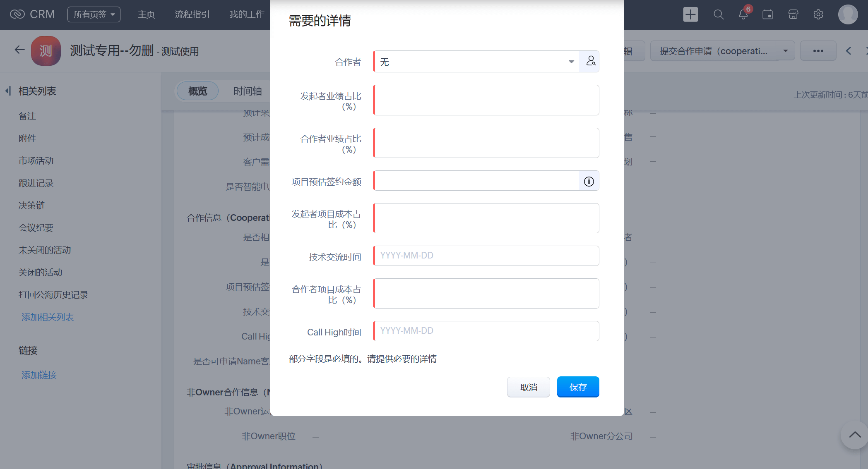Click the info icon in 项目预估签约金额 field

pos(589,181)
